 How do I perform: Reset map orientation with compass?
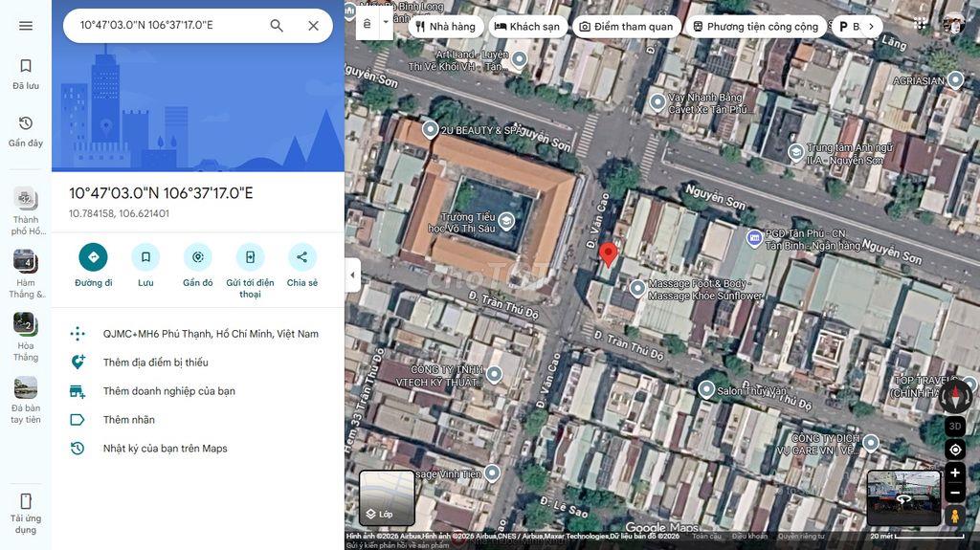tap(955, 396)
